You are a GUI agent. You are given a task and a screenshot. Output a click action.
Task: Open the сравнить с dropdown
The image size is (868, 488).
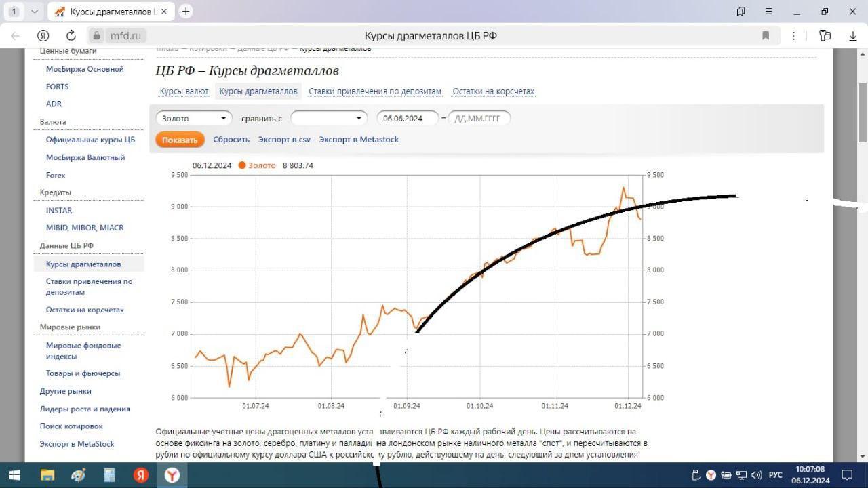[x=329, y=118]
